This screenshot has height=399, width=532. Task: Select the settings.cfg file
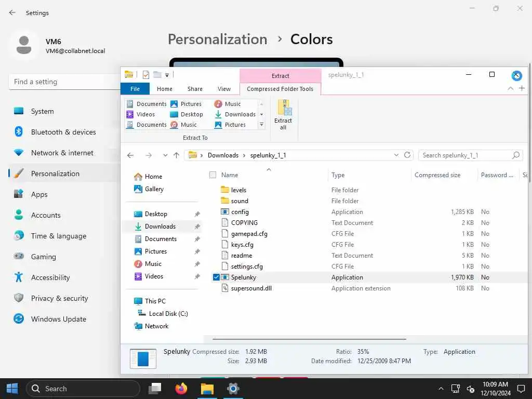coord(247,267)
